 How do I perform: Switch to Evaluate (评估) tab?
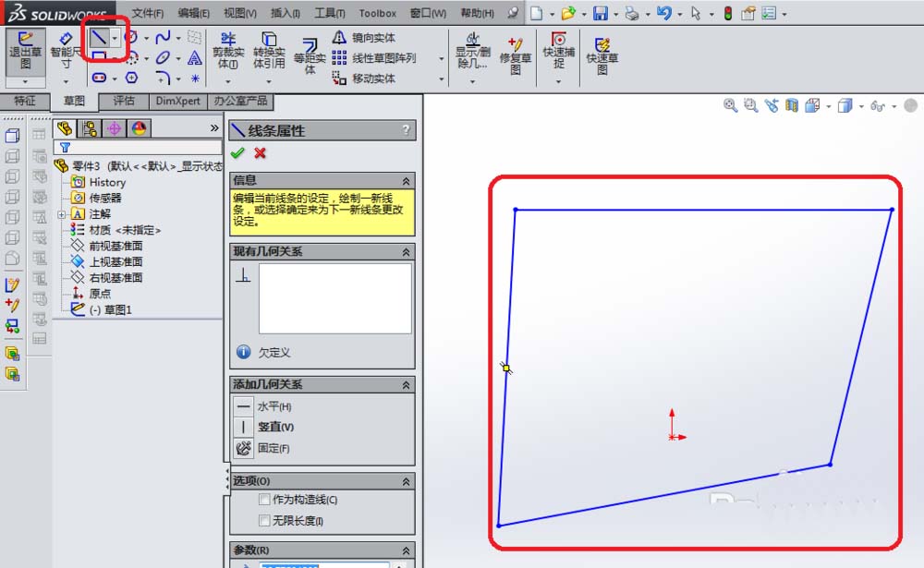[124, 101]
